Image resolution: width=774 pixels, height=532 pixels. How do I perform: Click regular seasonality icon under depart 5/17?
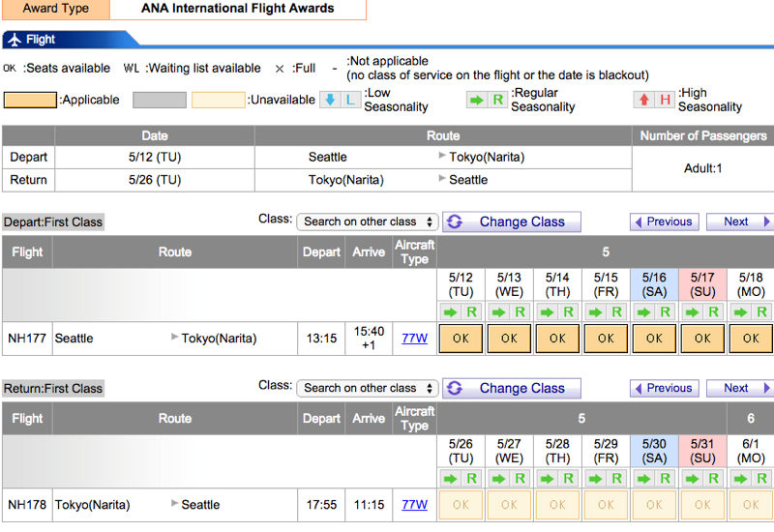click(702, 311)
